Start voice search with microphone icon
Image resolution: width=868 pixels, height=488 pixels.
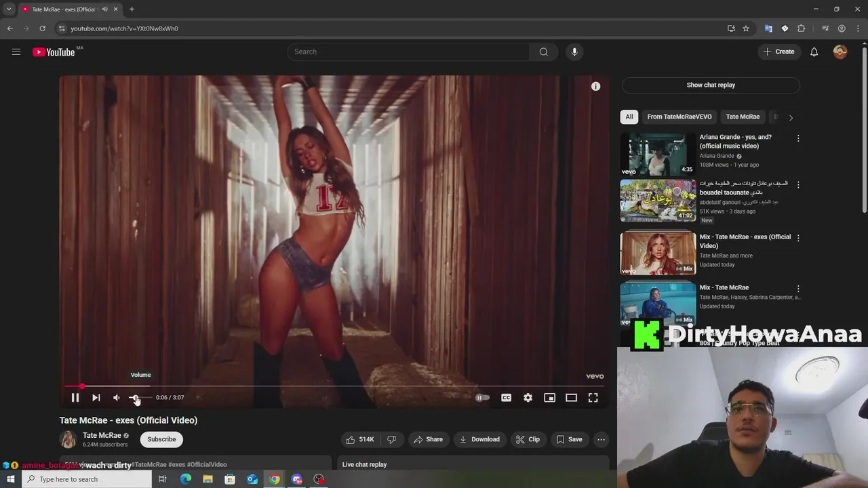pos(574,52)
